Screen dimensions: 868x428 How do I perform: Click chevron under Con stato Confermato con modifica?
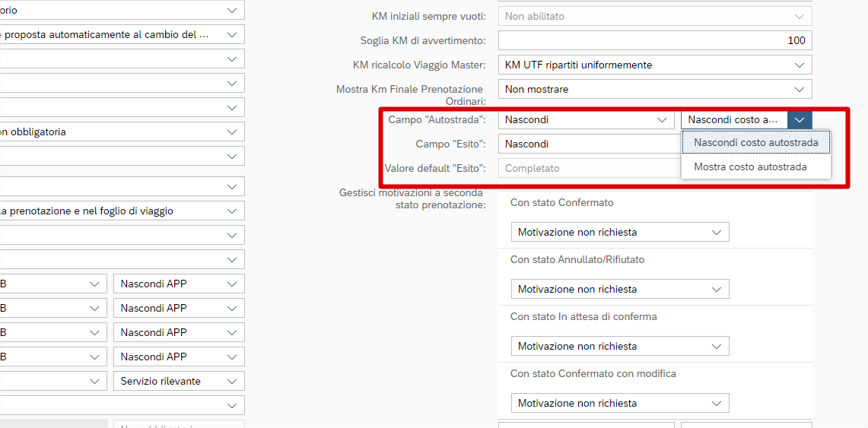[x=716, y=403]
